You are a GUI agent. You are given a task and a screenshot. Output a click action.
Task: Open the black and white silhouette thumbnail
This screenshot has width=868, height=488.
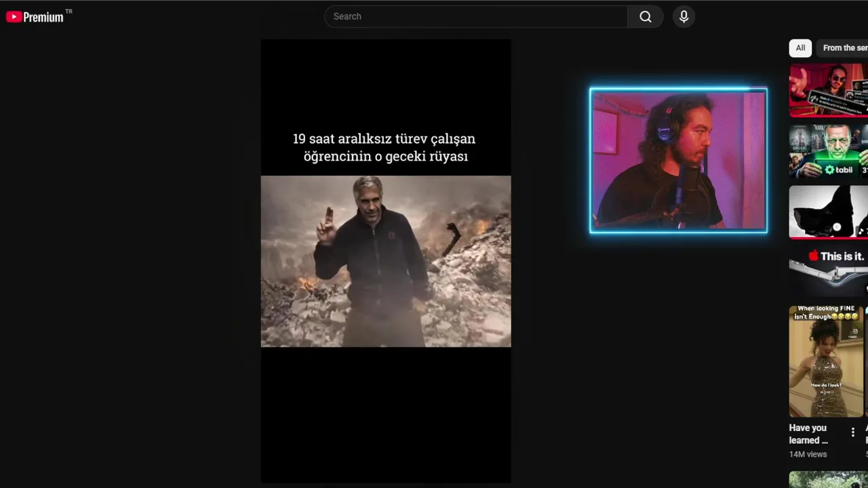pos(829,212)
